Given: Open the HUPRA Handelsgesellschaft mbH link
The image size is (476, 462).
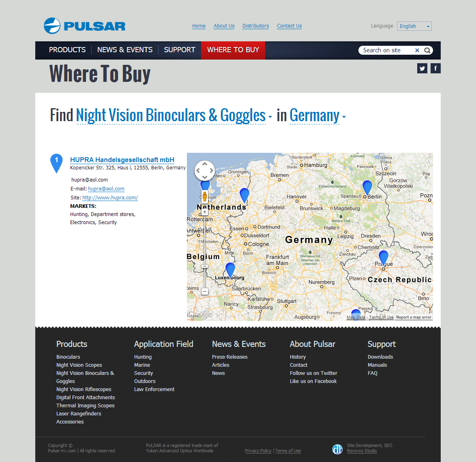Looking at the screenshot, I should pos(122,160).
